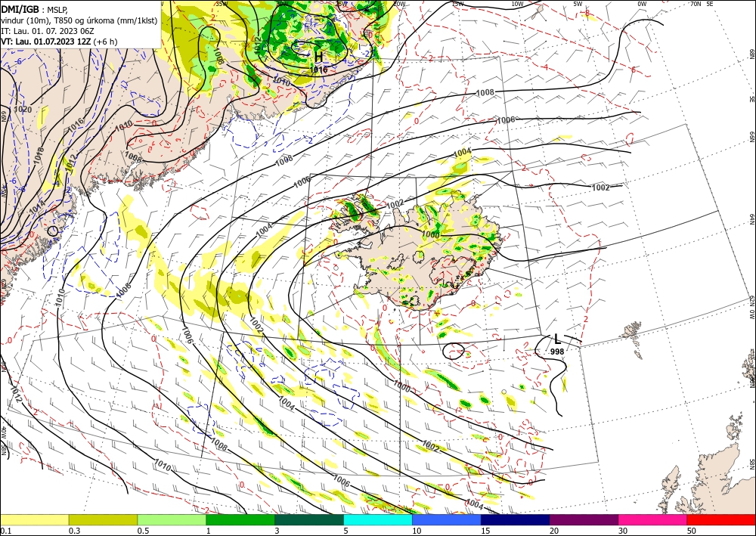Click the '66N' latitude label on right edge
The image size is (756, 536).
(751, 138)
